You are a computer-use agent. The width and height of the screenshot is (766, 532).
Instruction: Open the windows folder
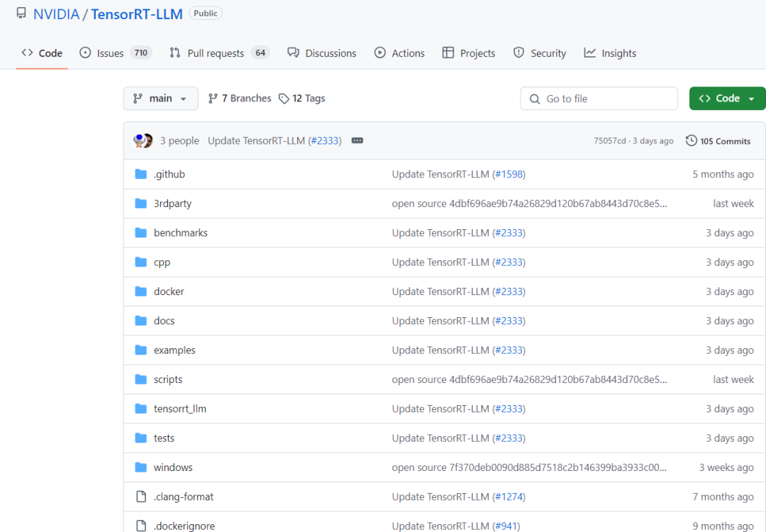click(173, 467)
